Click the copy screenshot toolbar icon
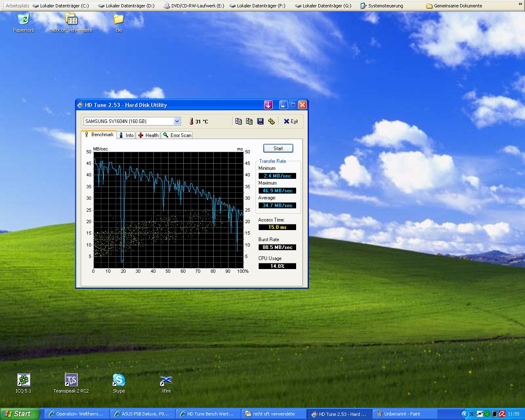 (249, 121)
